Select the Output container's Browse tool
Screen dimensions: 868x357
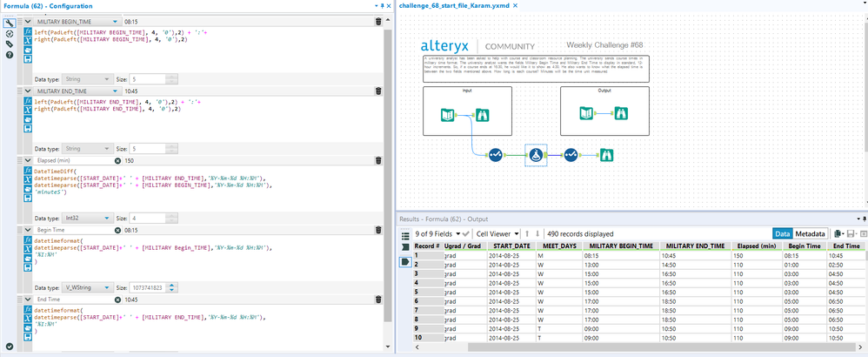(x=621, y=114)
